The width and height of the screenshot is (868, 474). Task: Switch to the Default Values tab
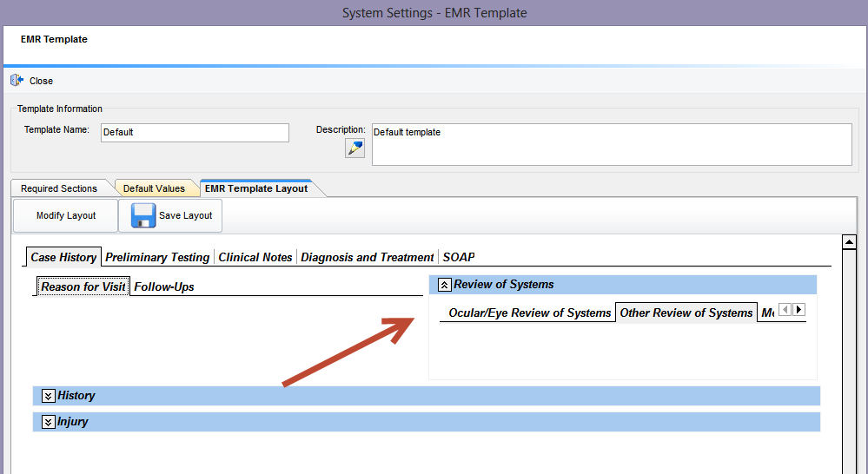tap(154, 188)
